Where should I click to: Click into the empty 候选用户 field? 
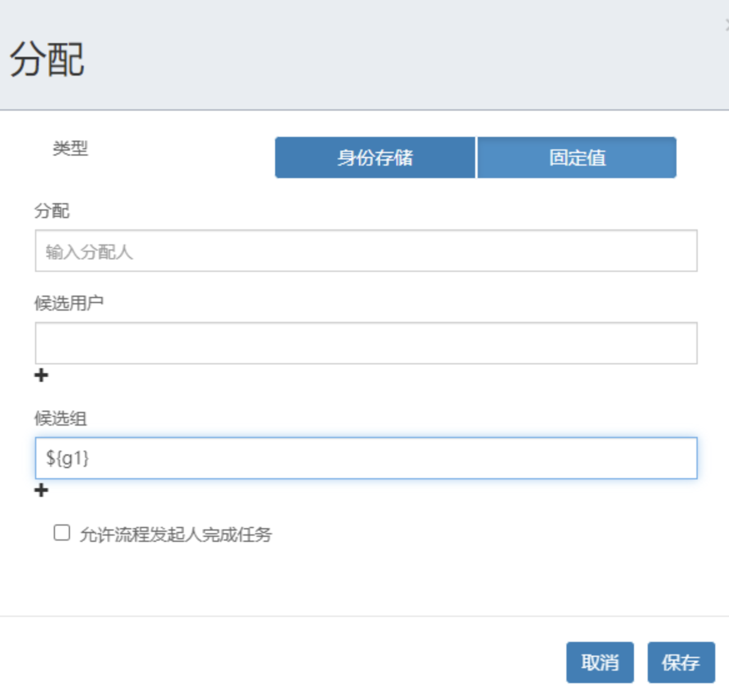point(366,343)
